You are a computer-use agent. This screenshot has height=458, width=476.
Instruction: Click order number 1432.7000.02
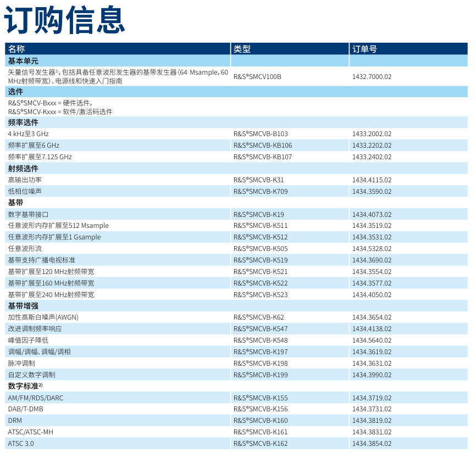pos(372,76)
